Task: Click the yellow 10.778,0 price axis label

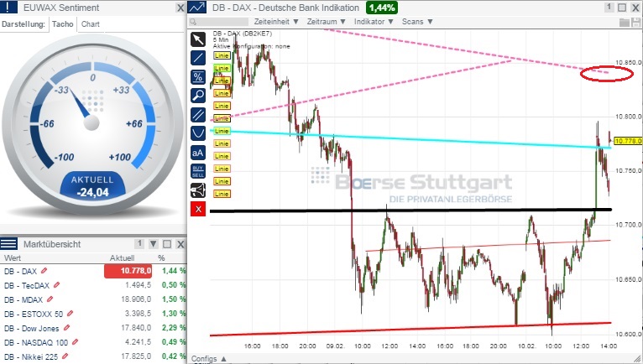Action: (628, 141)
